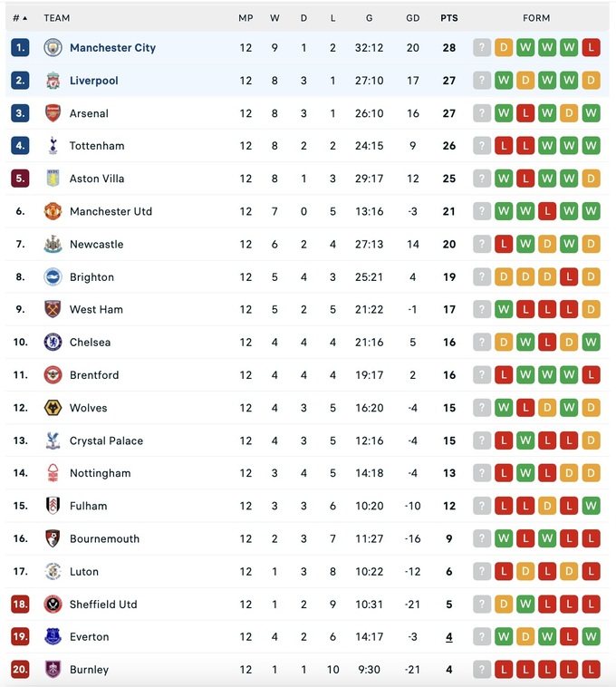The width and height of the screenshot is (616, 687).
Task: Click the Chelsea club crest
Action: tap(53, 343)
